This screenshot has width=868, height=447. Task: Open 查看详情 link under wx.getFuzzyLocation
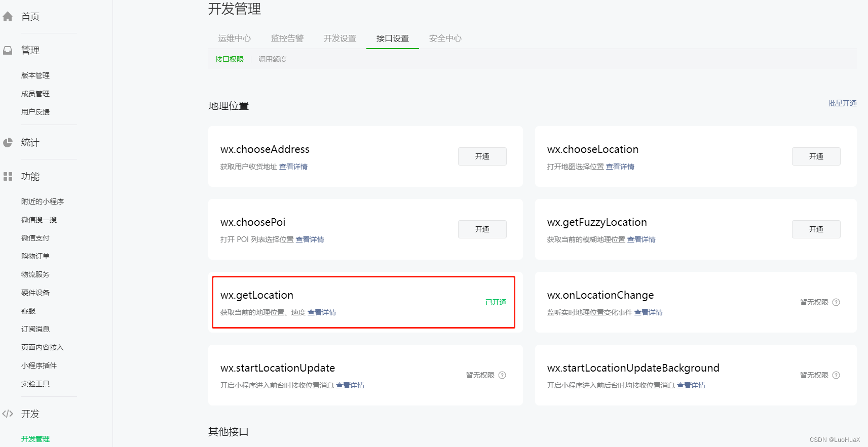(x=641, y=239)
